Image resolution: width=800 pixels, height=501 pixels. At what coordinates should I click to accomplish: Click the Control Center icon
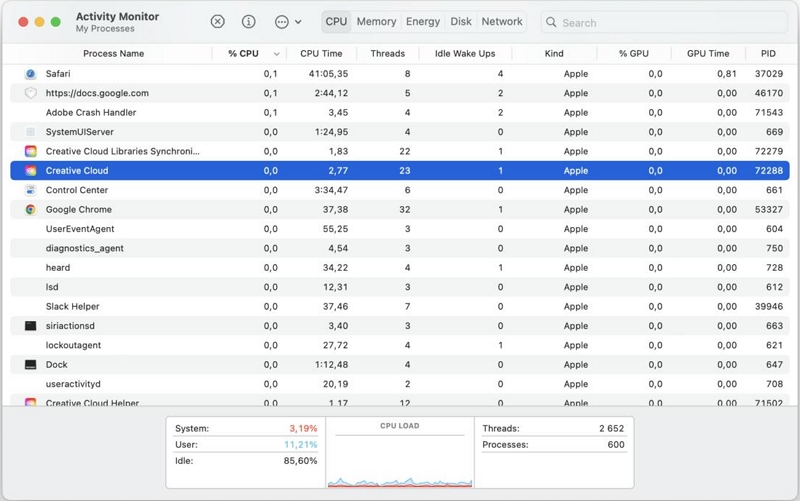pyautogui.click(x=31, y=190)
